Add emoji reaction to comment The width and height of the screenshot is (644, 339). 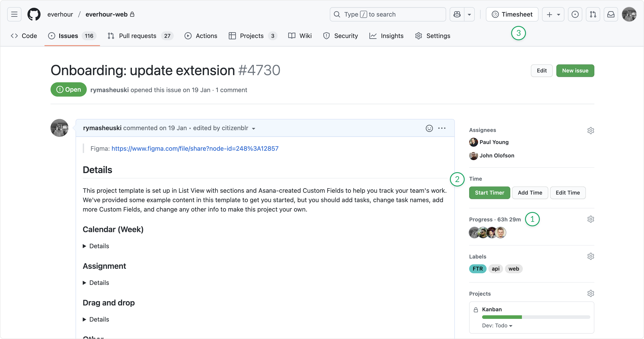[429, 128]
